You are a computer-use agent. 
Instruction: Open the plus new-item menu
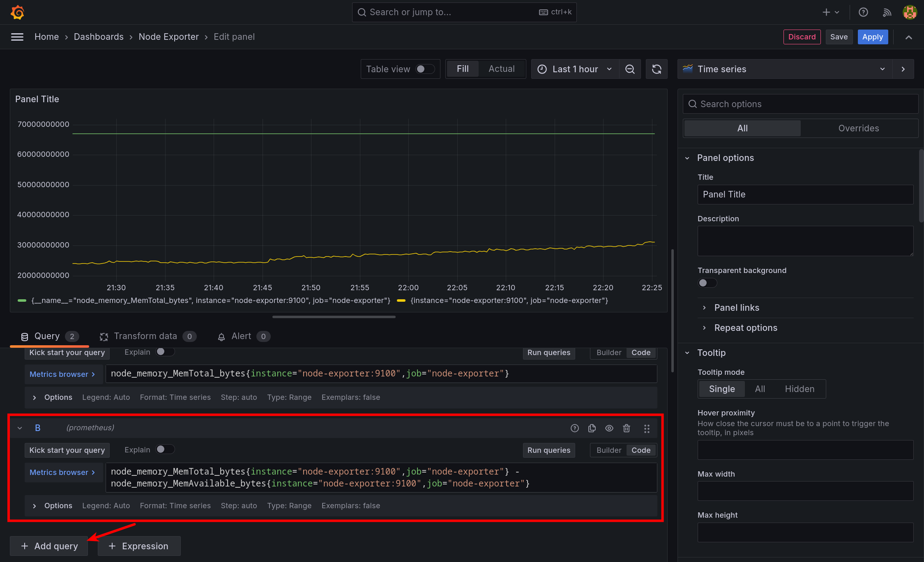[831, 12]
